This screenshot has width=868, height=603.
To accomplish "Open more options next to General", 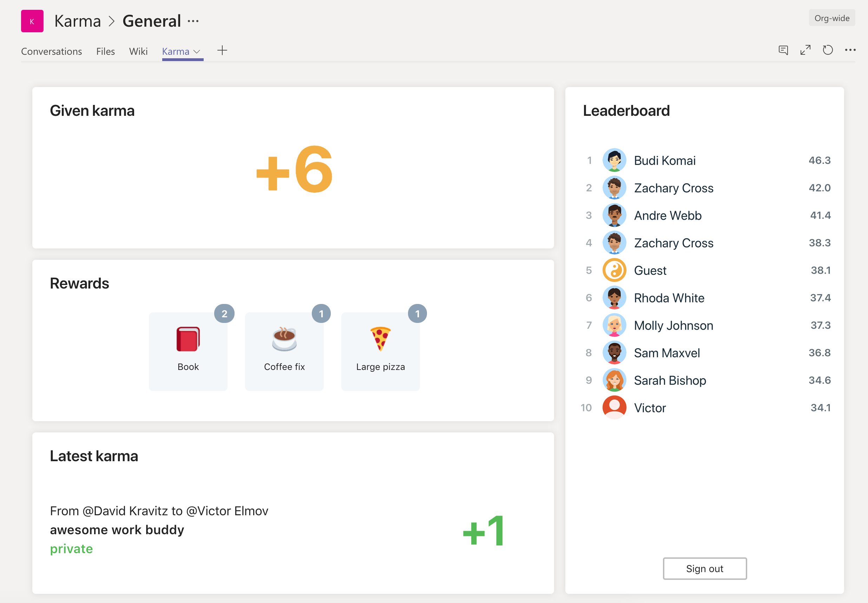I will click(x=193, y=21).
